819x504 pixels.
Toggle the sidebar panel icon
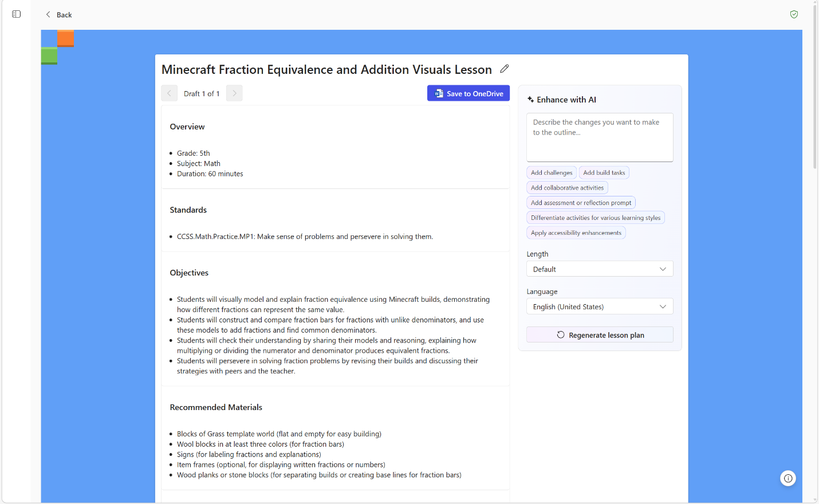[x=17, y=14]
